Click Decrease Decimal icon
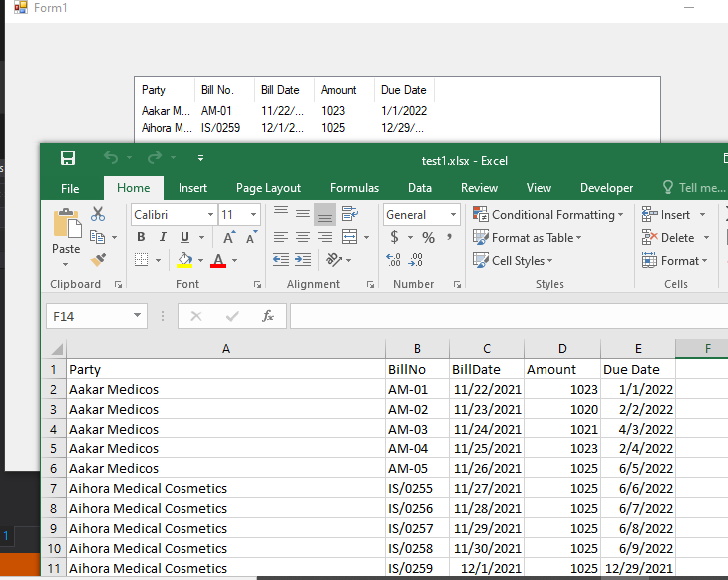Viewport: 728px width, 580px height. pyautogui.click(x=416, y=260)
